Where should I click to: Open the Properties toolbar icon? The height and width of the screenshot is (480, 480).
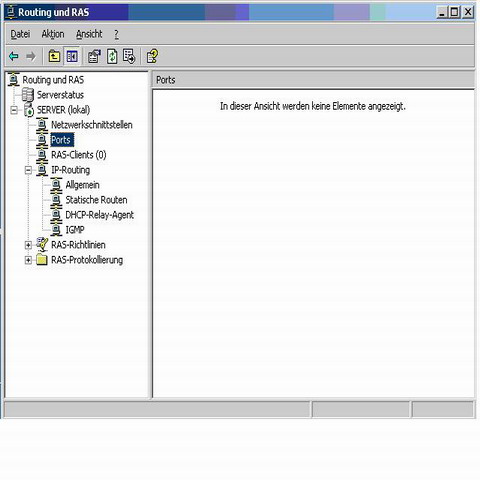[x=94, y=56]
